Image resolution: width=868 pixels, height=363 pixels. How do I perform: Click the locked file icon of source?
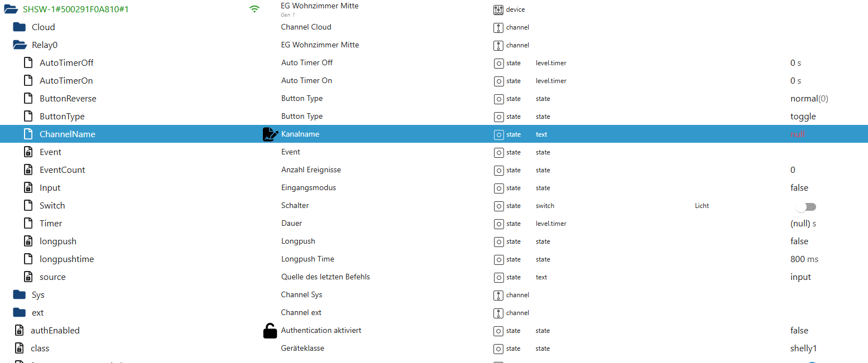[x=28, y=277]
